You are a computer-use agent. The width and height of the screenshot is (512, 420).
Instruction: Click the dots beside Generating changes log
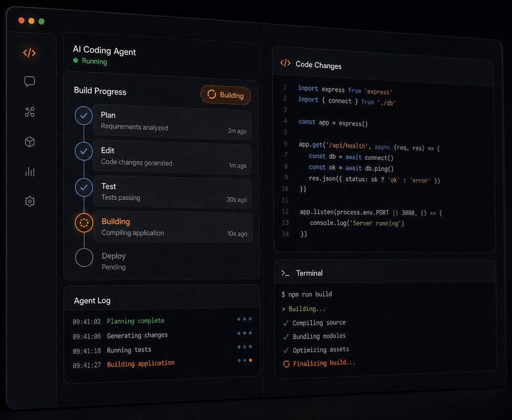[x=245, y=333]
